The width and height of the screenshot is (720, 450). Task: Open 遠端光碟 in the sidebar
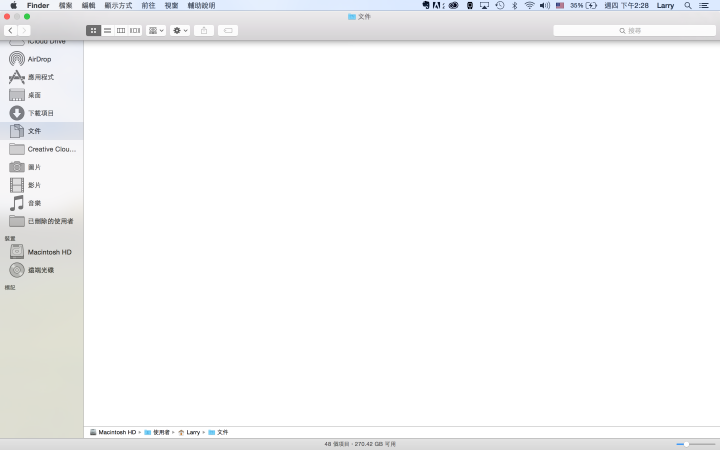tap(41, 270)
